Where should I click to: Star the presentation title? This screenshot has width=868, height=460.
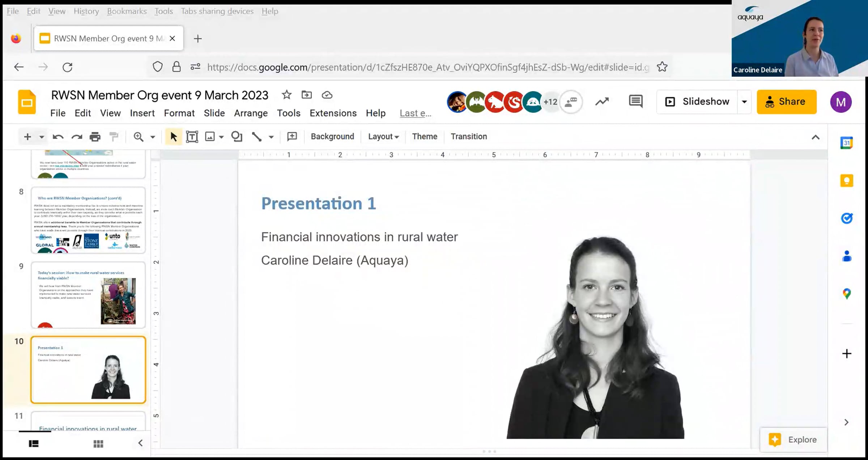[x=286, y=95]
